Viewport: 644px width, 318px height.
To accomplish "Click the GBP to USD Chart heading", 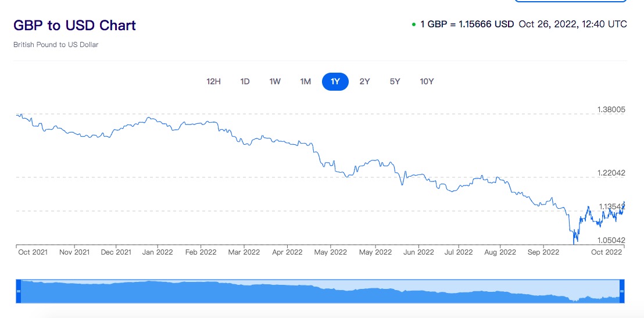I will tap(74, 26).
